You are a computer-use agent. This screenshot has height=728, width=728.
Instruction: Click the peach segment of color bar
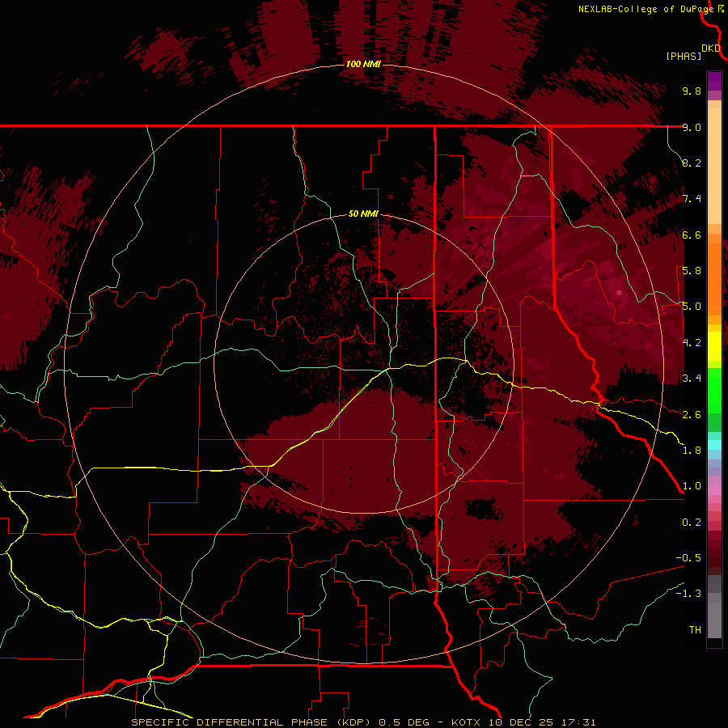pos(714,167)
